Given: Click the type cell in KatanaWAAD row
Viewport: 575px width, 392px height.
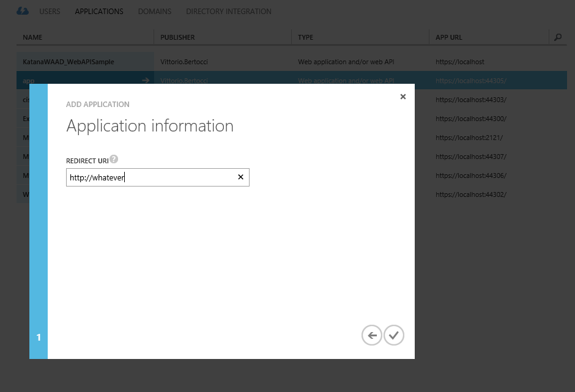Looking at the screenshot, I should (346, 62).
